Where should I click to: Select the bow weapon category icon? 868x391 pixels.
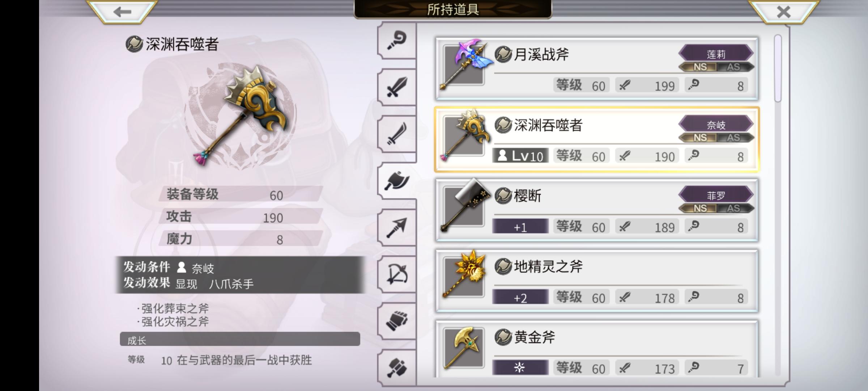397,274
